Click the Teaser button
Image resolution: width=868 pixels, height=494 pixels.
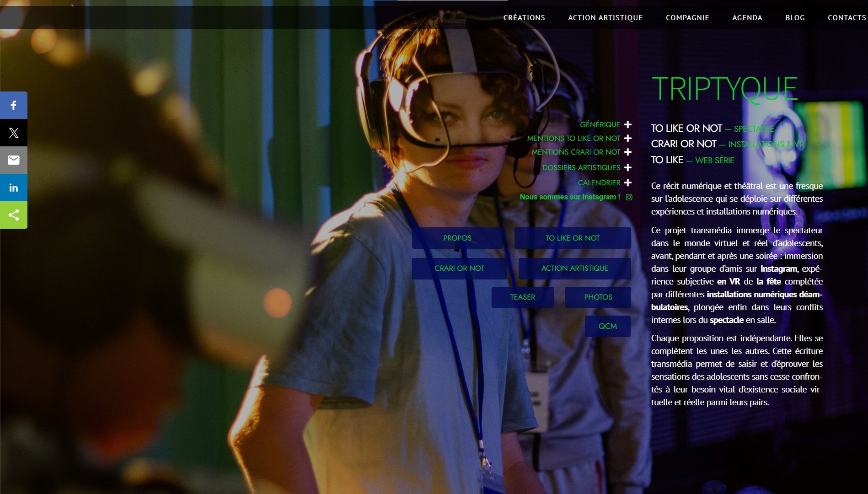pyautogui.click(x=522, y=297)
